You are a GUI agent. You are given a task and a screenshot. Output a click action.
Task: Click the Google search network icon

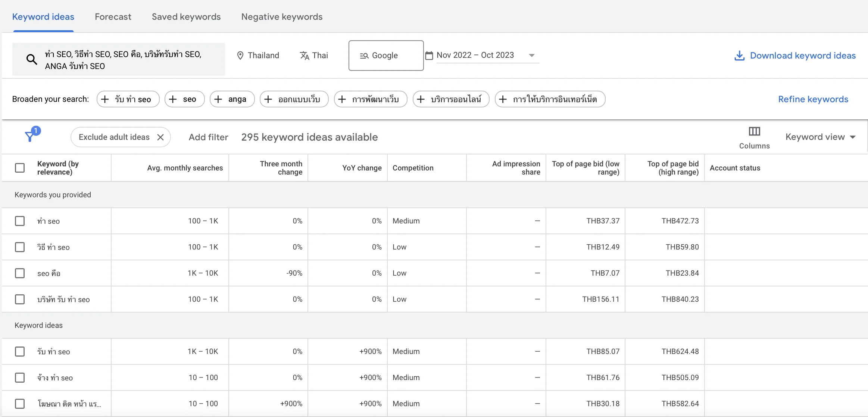(x=364, y=56)
